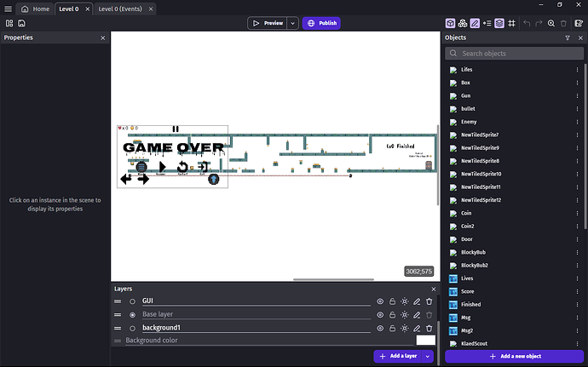Undo the last change

point(527,23)
